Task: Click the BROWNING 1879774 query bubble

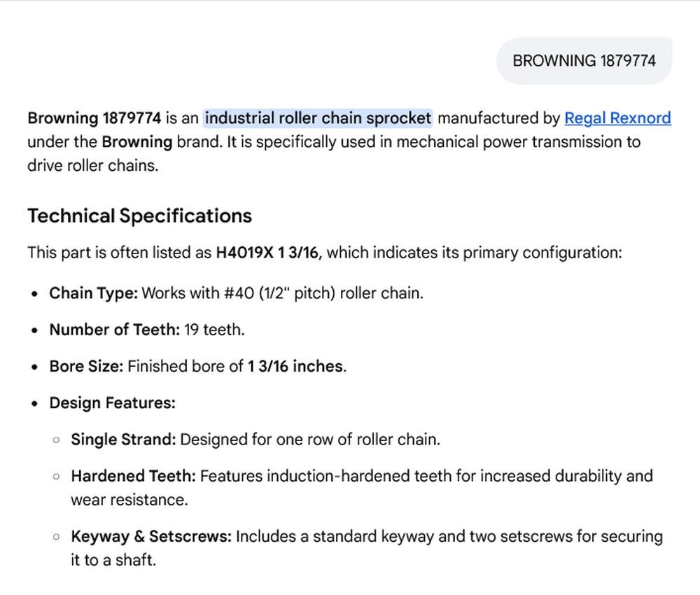Action: [x=584, y=61]
